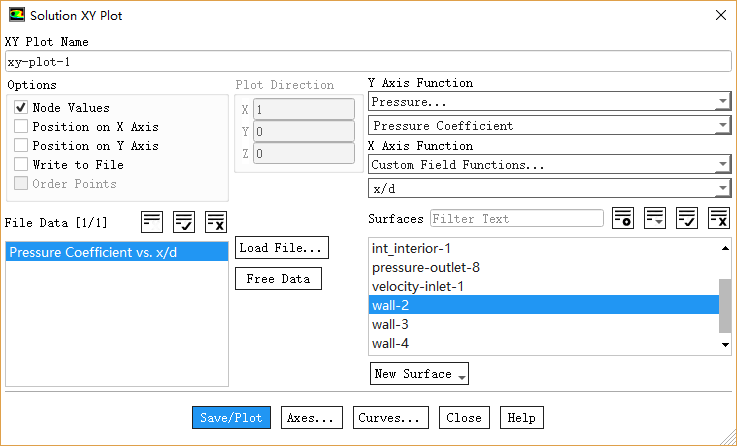
Task: Select velocity-inlet-1 surface entry
Action: tap(417, 287)
